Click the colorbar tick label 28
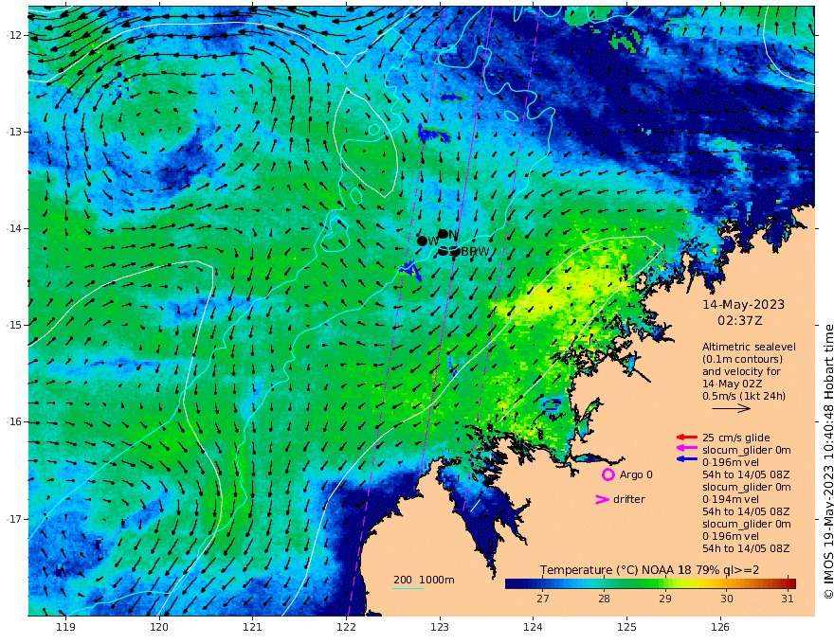 [604, 599]
